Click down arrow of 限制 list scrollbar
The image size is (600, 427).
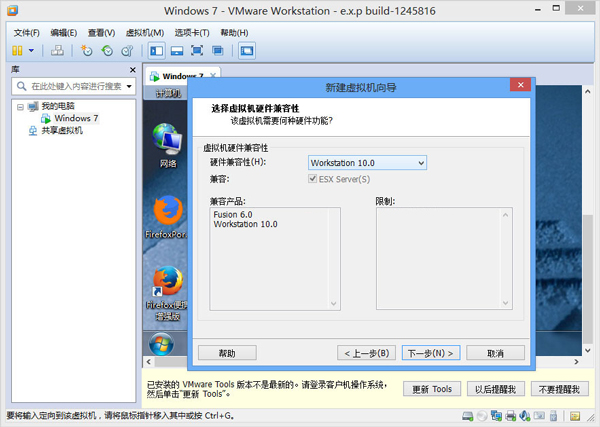tap(505, 303)
